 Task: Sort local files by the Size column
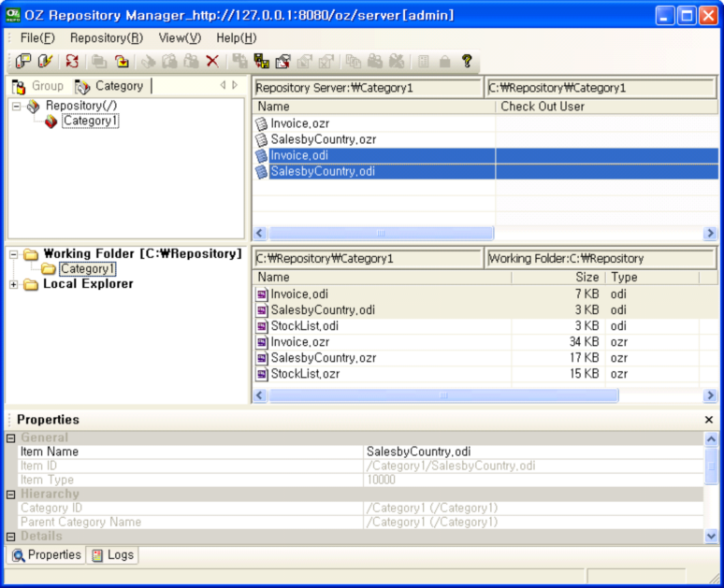point(558,278)
